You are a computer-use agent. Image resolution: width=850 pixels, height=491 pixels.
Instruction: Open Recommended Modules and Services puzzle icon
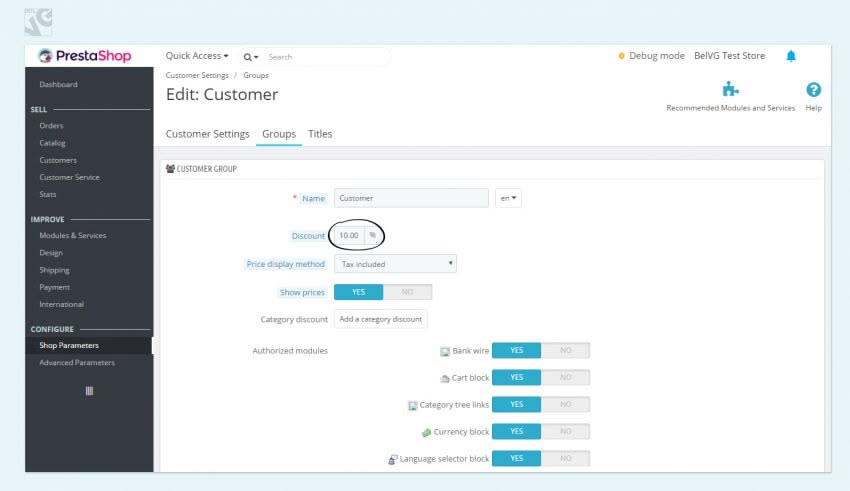coord(730,89)
